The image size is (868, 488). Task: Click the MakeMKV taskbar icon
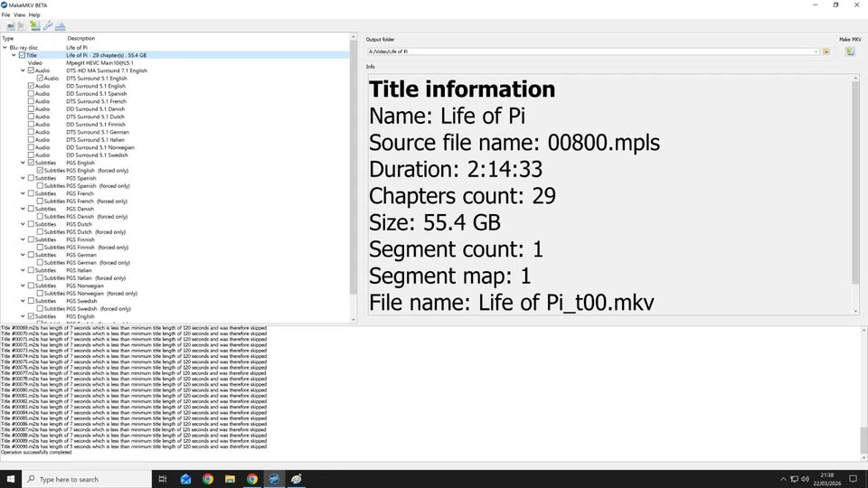(x=274, y=479)
